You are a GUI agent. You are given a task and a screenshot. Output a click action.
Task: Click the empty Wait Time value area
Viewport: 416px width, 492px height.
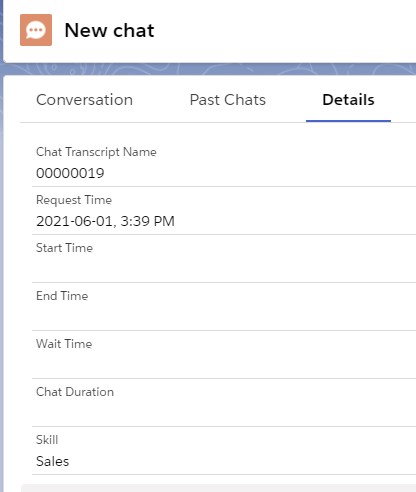point(224,365)
